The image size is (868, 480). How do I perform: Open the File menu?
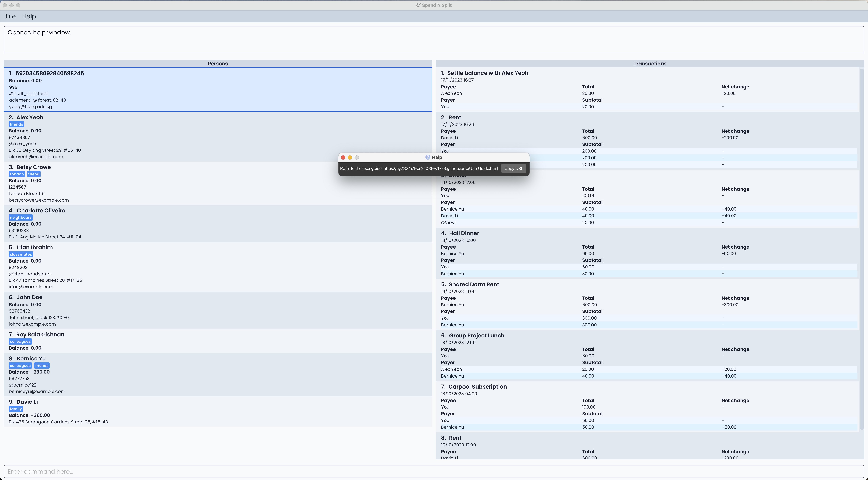(11, 16)
